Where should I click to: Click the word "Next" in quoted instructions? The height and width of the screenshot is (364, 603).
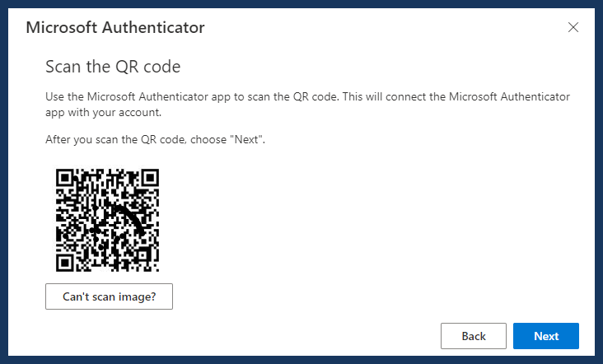click(246, 139)
